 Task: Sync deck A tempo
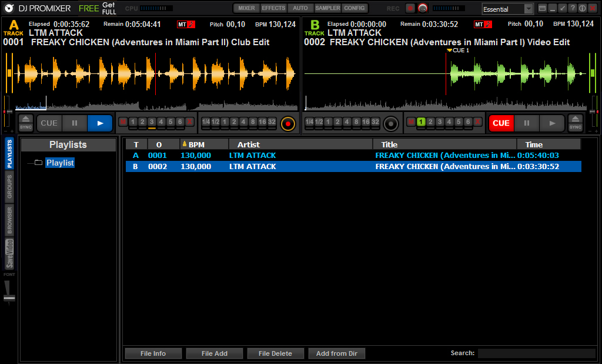26,127
